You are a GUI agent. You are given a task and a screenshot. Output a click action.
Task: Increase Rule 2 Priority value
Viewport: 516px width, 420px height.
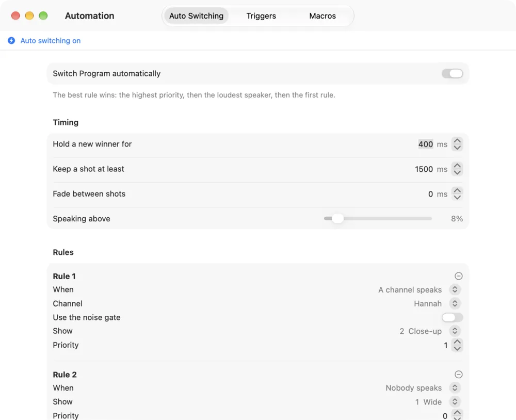point(457,412)
